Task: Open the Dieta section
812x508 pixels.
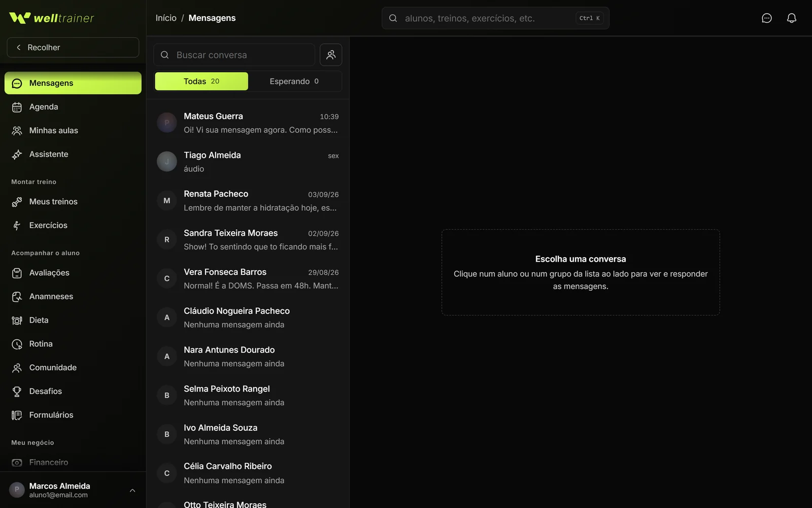Action: point(73,320)
